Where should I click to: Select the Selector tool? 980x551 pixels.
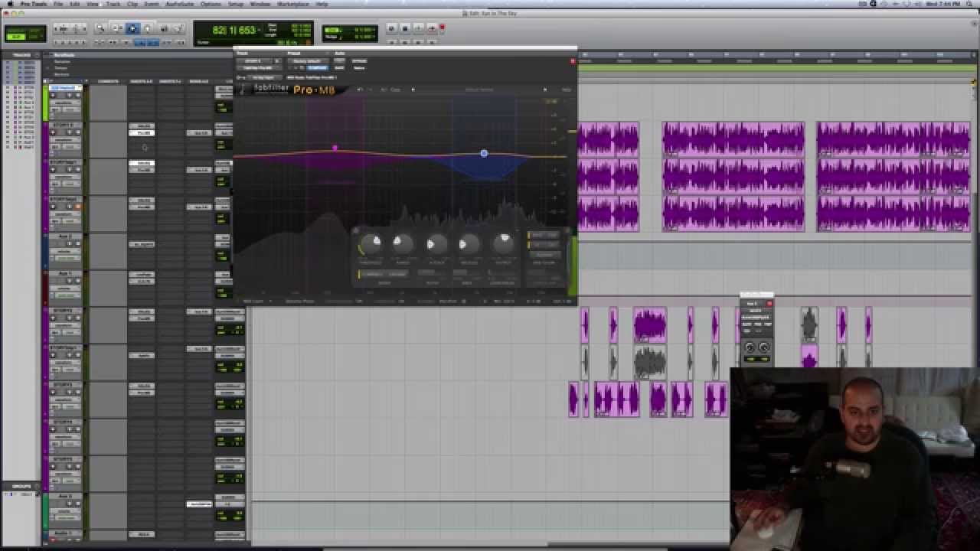pos(132,28)
